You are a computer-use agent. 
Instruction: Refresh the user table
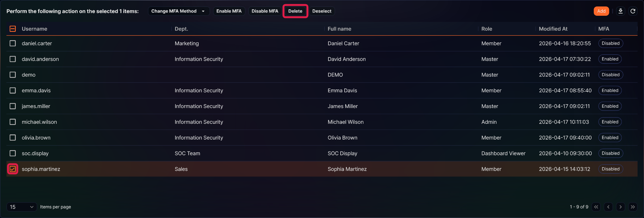click(633, 11)
